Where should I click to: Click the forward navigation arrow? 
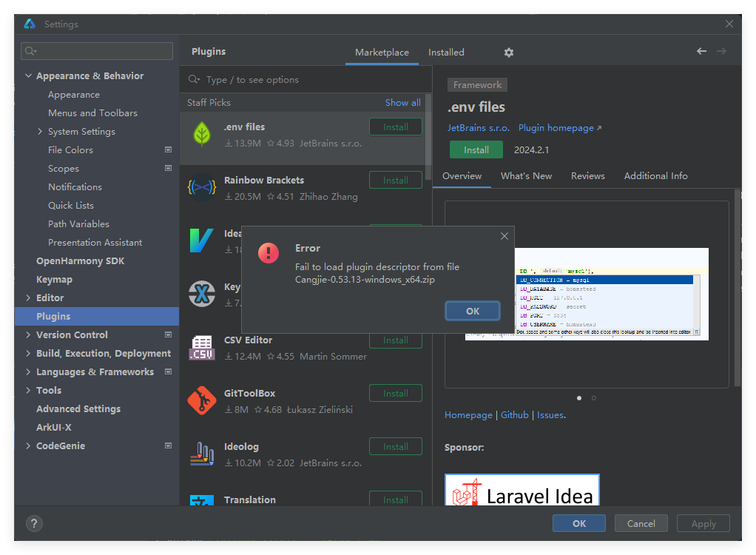click(721, 51)
